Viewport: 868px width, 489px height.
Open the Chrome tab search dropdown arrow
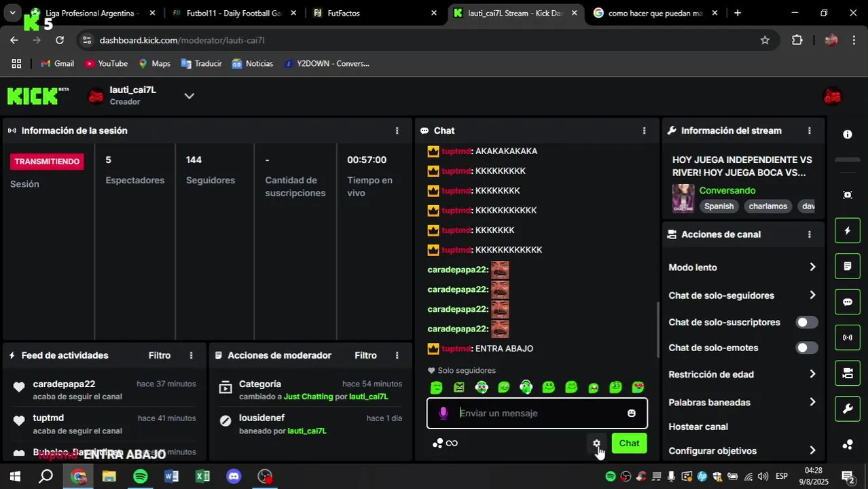(x=12, y=13)
